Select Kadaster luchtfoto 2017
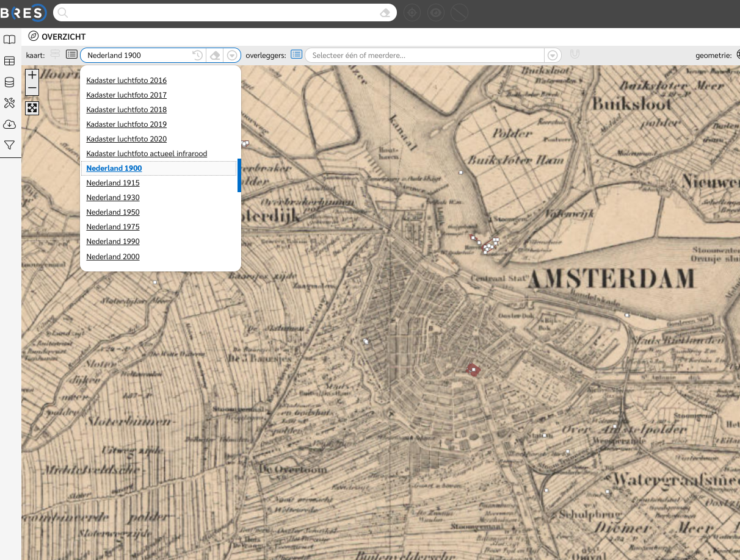Screen dimensions: 740x560 pyautogui.click(x=126, y=95)
